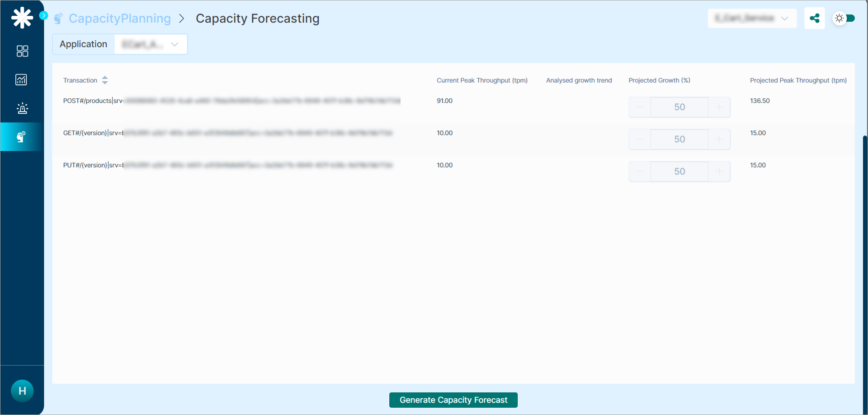Toggle the light/dark theme switch

coord(844,18)
